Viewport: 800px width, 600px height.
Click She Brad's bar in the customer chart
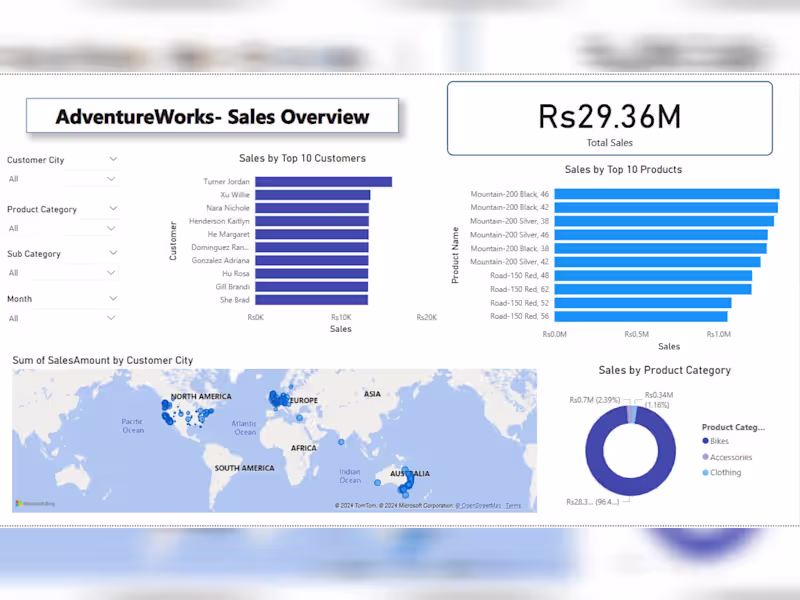pyautogui.click(x=310, y=298)
